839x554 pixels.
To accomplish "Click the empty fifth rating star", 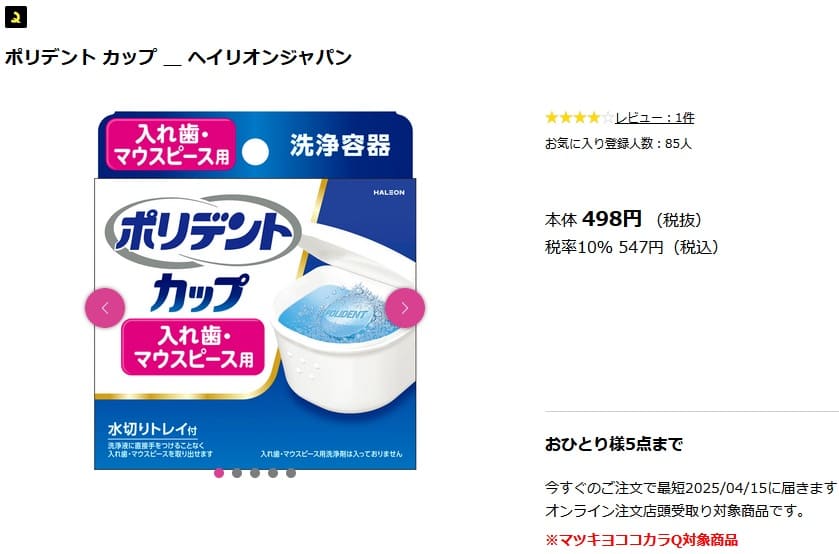I will tap(607, 117).
